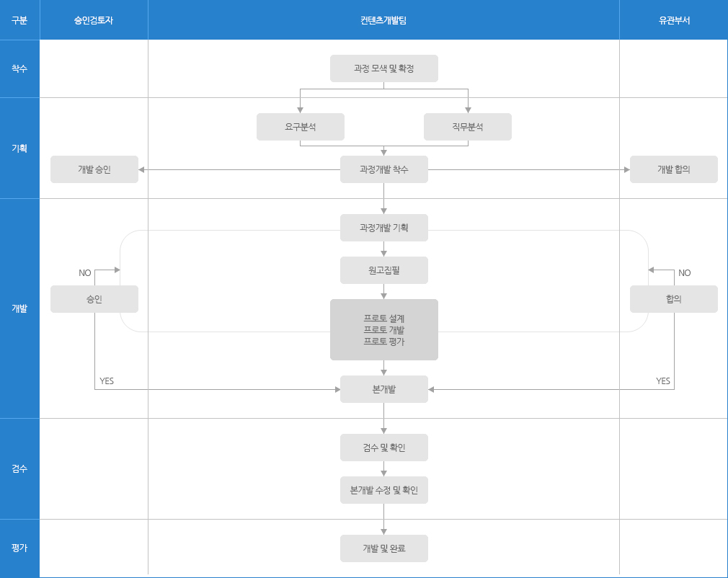Click the NO label above the 승인 box

click(x=85, y=273)
